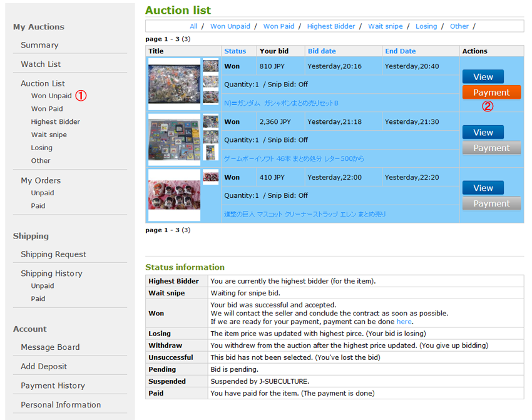This screenshot has width=532, height=420.
Task: Go to Shipping Request page
Action: pyautogui.click(x=53, y=254)
